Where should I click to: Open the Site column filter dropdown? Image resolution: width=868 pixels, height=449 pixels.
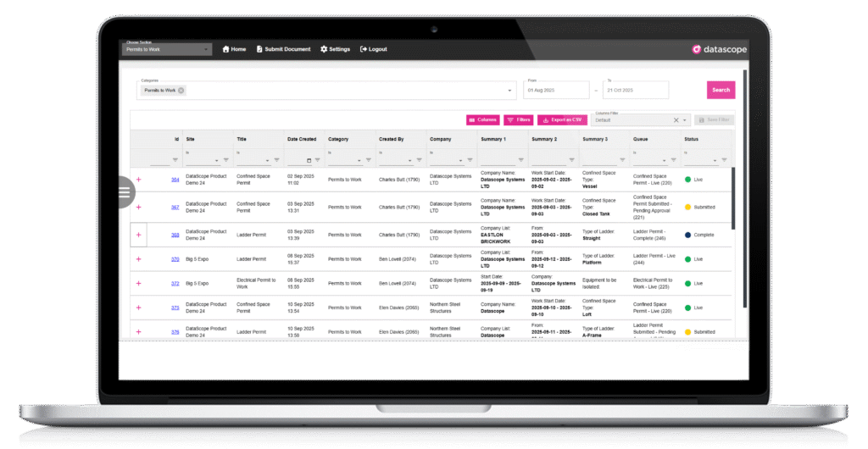pos(217,160)
